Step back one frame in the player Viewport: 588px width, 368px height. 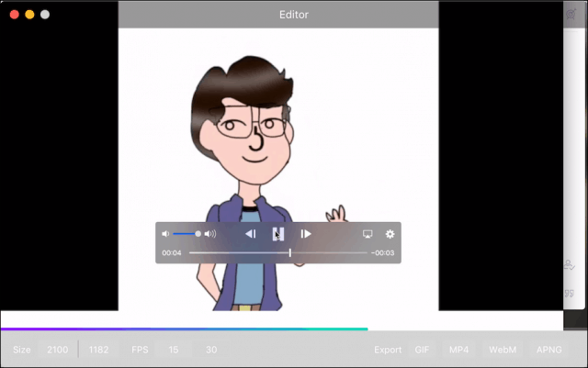tap(251, 234)
